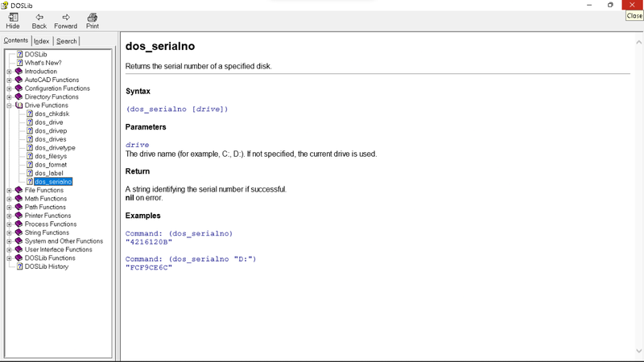Click the page icon next to dos_chkdsk

pyautogui.click(x=30, y=114)
